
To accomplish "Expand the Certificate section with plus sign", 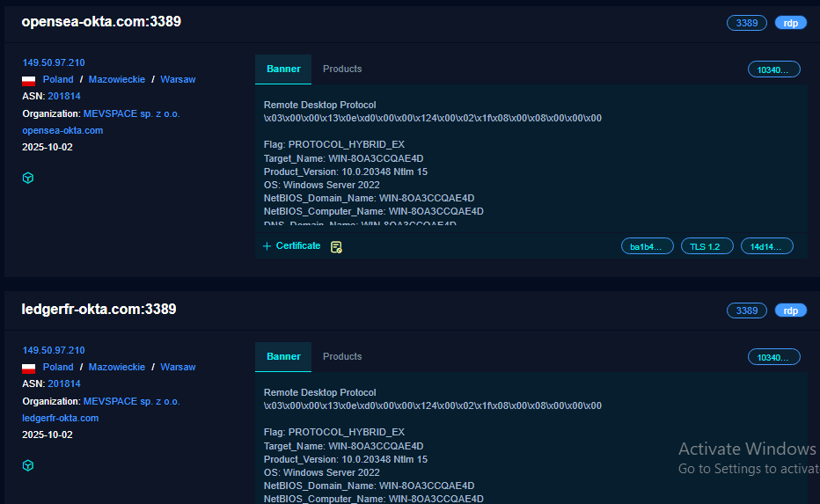I will pyautogui.click(x=267, y=246).
